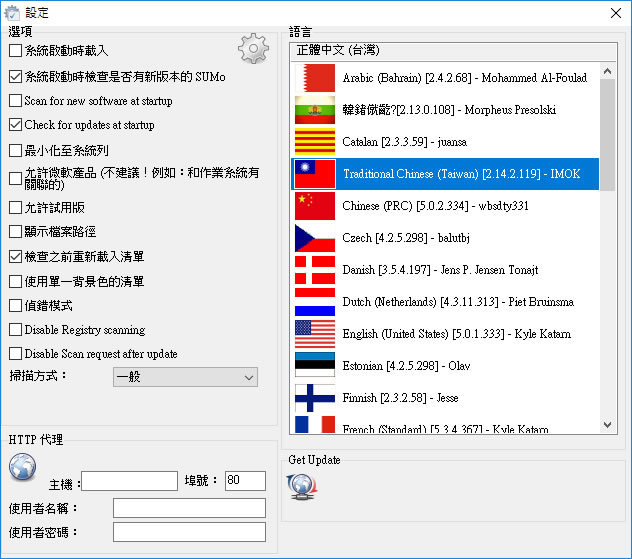Click the language list scroll down arrow
Screen dimensions: 632x559
point(607,425)
